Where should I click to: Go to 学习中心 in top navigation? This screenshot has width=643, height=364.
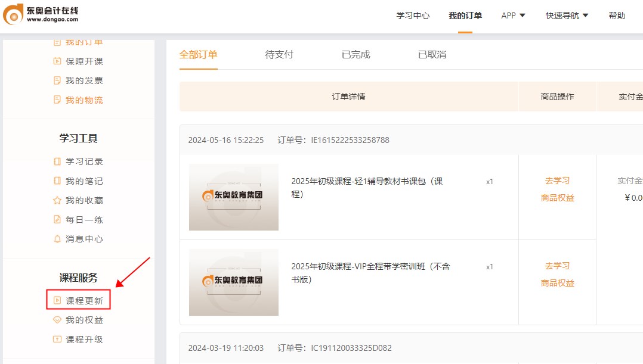(413, 16)
